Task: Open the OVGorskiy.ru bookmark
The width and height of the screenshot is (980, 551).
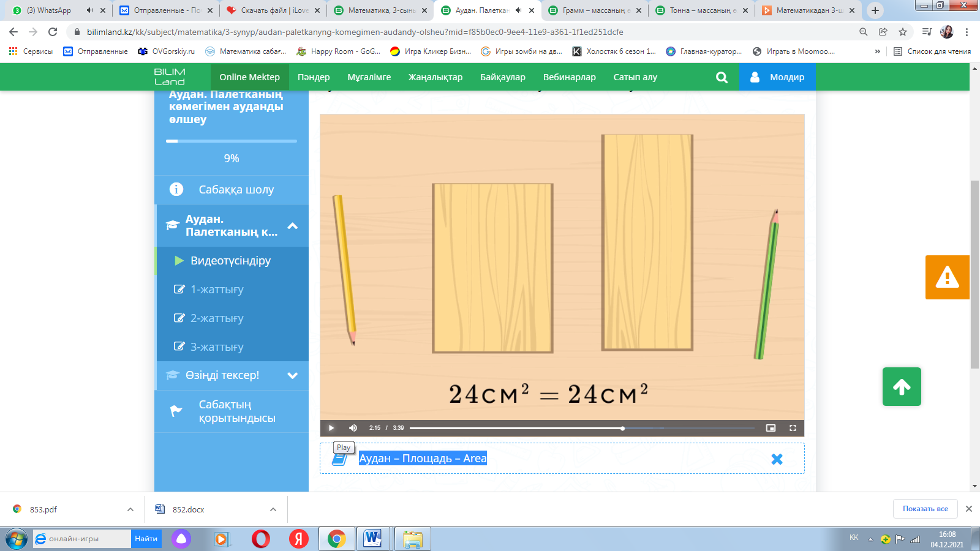Action: 166,51
